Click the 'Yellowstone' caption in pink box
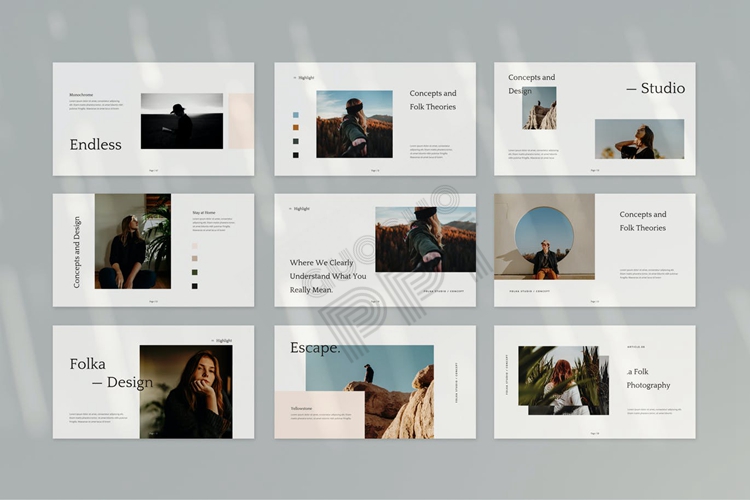The height and width of the screenshot is (500, 750). click(x=301, y=409)
